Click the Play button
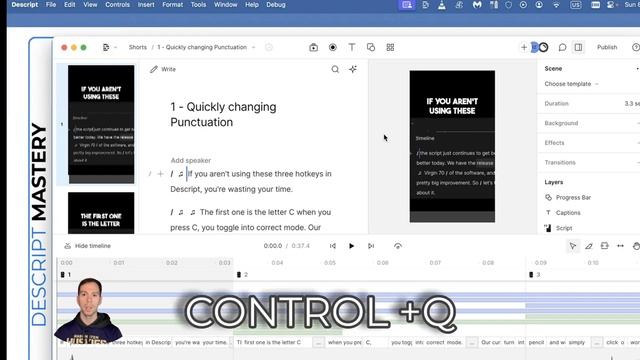 point(351,246)
